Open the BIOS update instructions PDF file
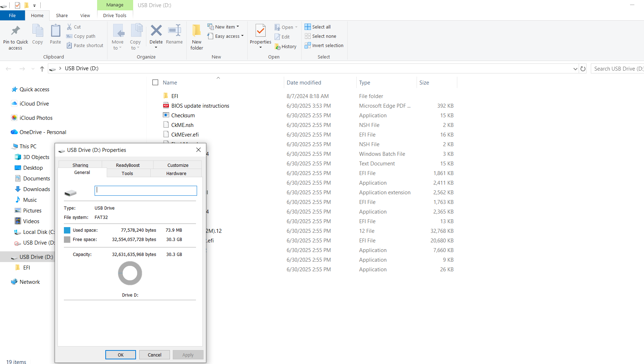Image resolution: width=644 pixels, height=364 pixels. 200,106
